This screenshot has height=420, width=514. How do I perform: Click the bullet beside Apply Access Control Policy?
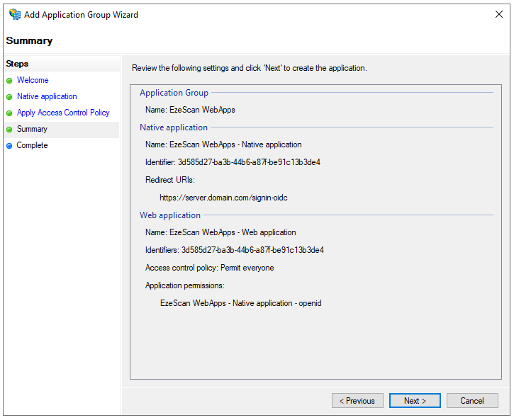tap(9, 113)
